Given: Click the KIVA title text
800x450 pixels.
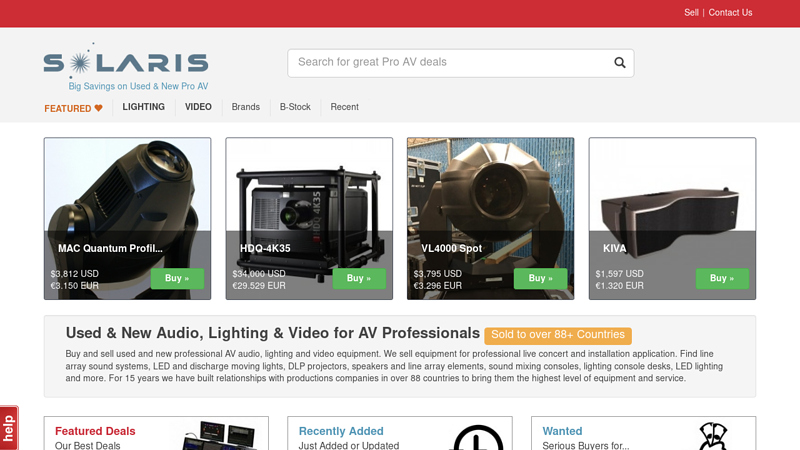Looking at the screenshot, I should pyautogui.click(x=615, y=248).
